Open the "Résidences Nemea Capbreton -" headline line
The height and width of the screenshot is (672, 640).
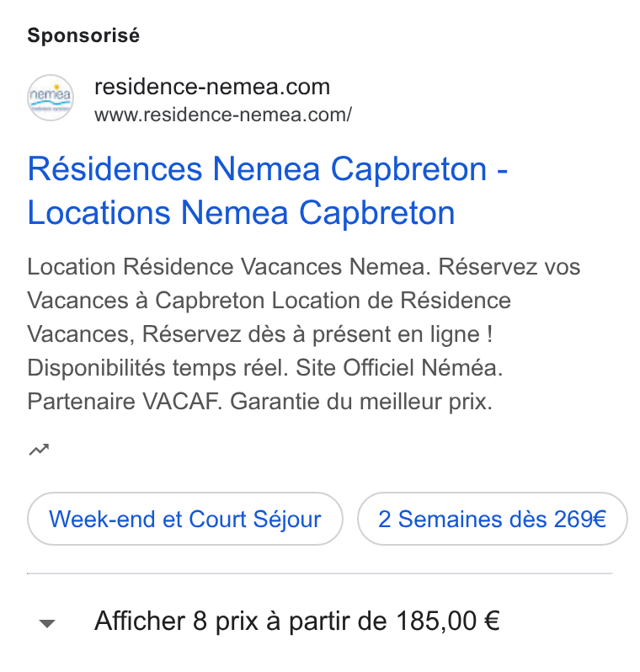click(268, 169)
